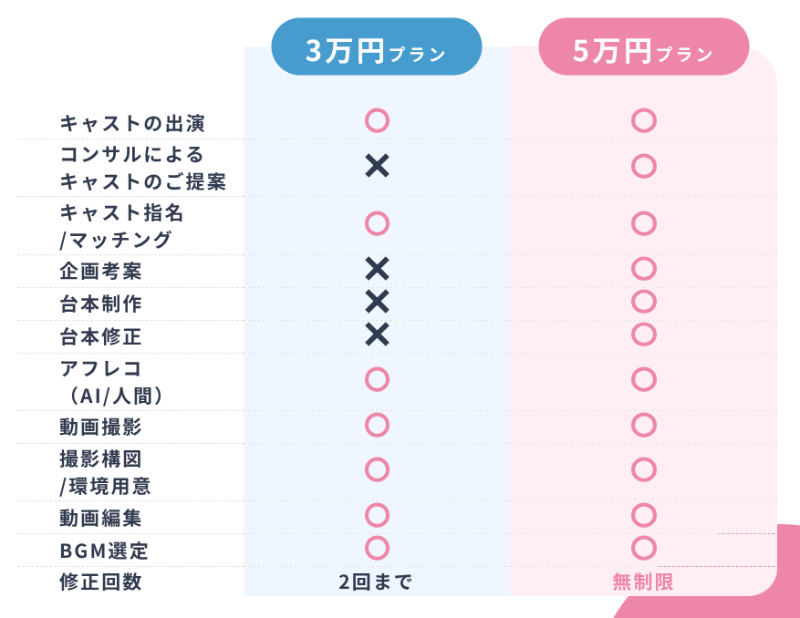This screenshot has height=618, width=800.
Task: Click 3万円 circle for 撮影構図/環境用意
Action: pos(376,469)
